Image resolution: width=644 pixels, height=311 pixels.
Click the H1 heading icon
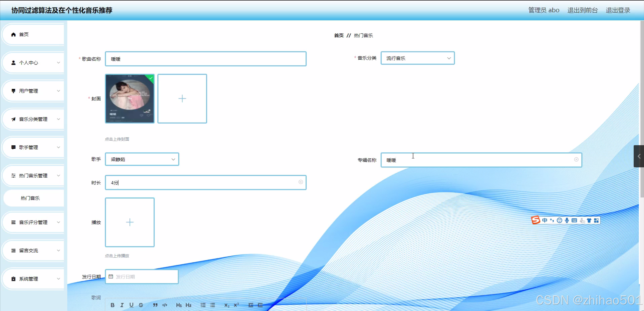pos(179,305)
